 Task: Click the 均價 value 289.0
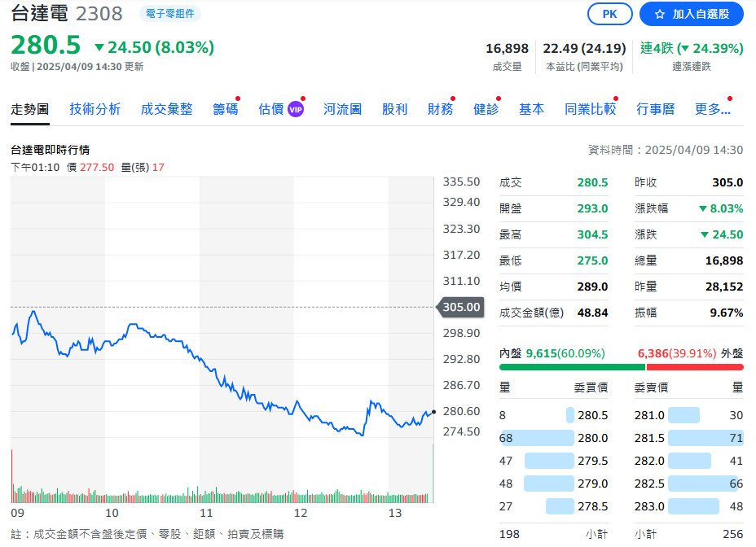pos(592,287)
